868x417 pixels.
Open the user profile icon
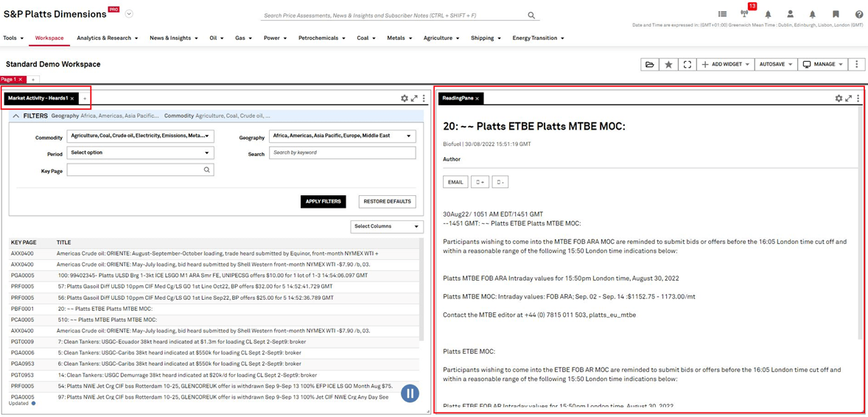point(791,15)
